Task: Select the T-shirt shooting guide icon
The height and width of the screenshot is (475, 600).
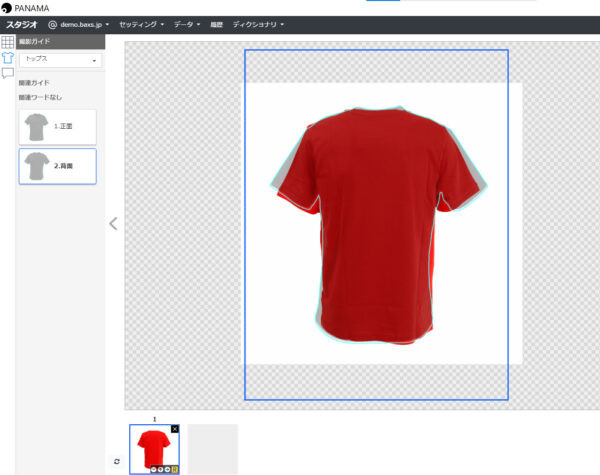Action: (x=7, y=58)
